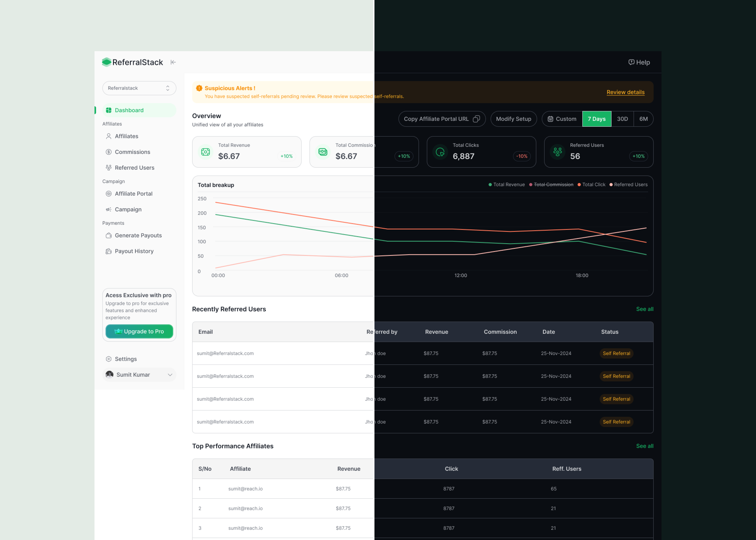The image size is (756, 540).
Task: Click the Total Click red legend dot
Action: click(x=579, y=185)
